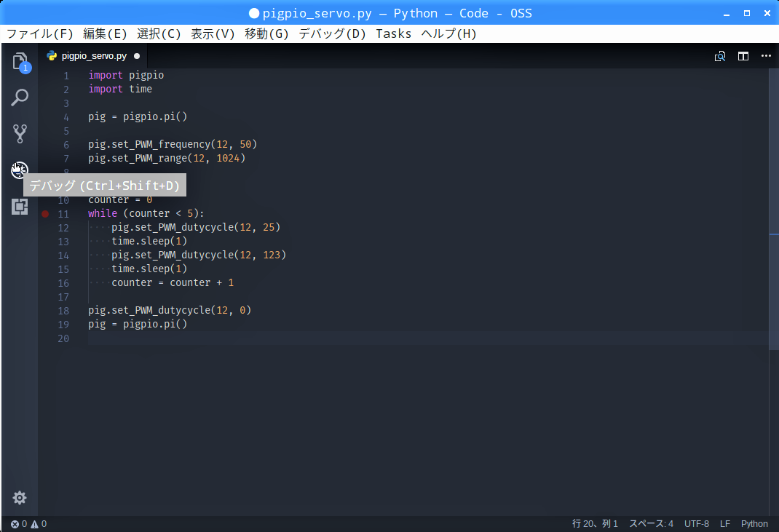Click the warnings count icon in the status bar
This screenshot has height=532, width=779.
point(35,524)
